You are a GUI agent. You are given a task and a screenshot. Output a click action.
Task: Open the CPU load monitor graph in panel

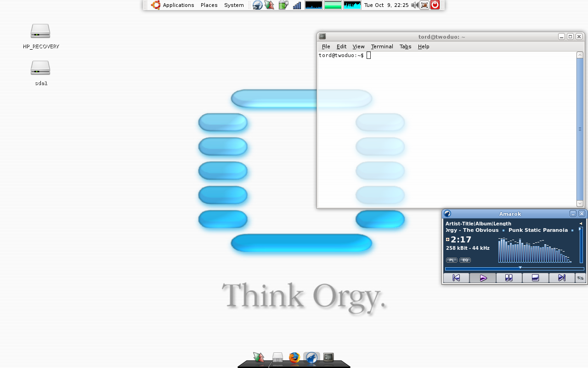(314, 5)
